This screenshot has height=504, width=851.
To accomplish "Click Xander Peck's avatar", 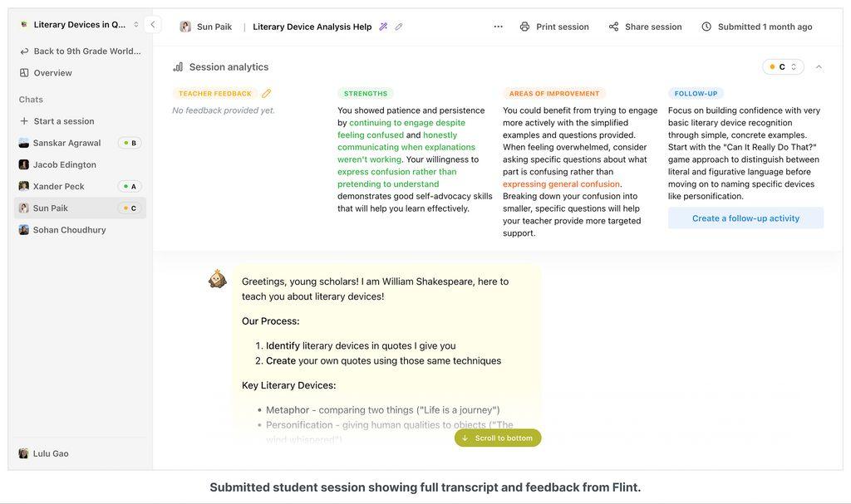I will pos(24,186).
